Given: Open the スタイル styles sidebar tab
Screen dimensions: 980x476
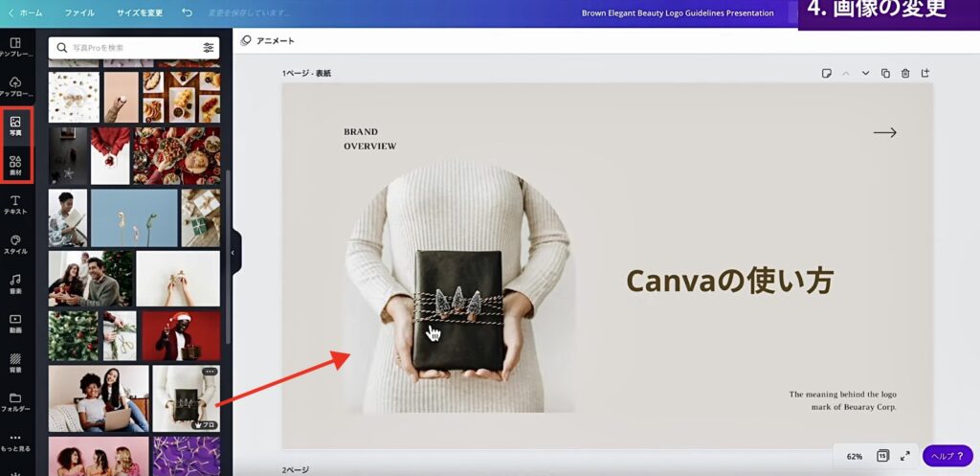Looking at the screenshot, I should point(15,244).
